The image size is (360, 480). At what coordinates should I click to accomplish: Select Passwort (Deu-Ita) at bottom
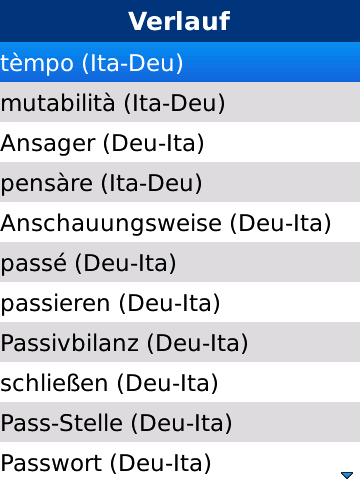(x=180, y=461)
